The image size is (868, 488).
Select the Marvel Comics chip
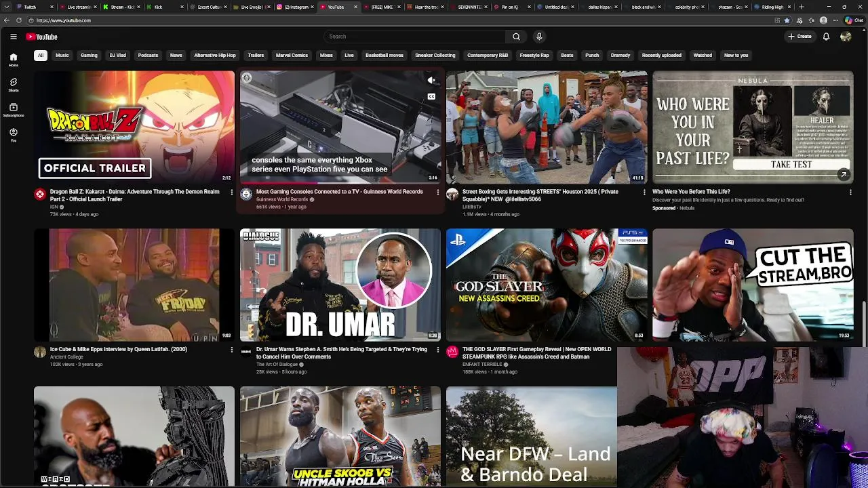tap(292, 56)
